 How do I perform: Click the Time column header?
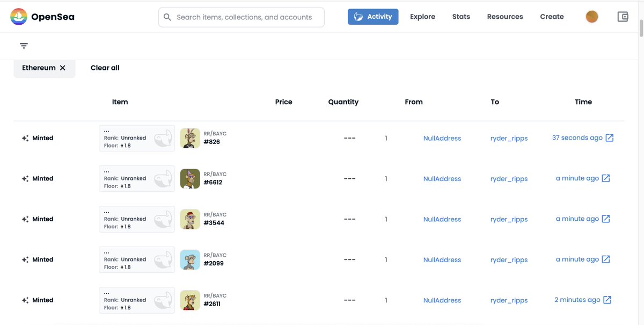[x=583, y=102]
